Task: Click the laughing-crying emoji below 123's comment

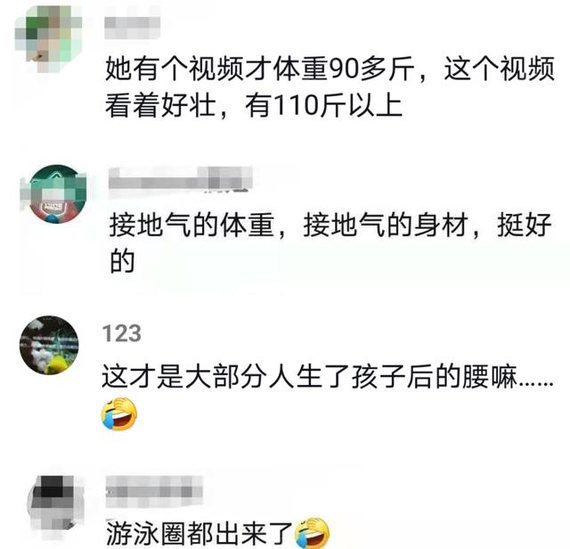Action: (x=120, y=414)
